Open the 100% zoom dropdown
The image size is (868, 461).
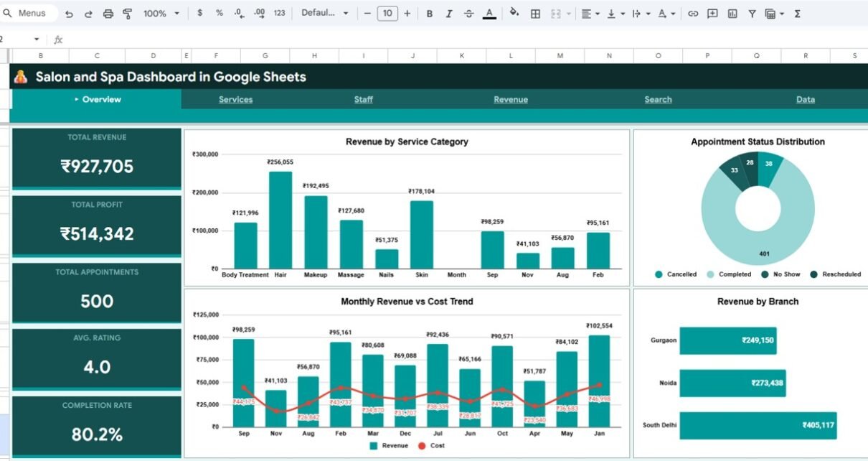[x=161, y=14]
